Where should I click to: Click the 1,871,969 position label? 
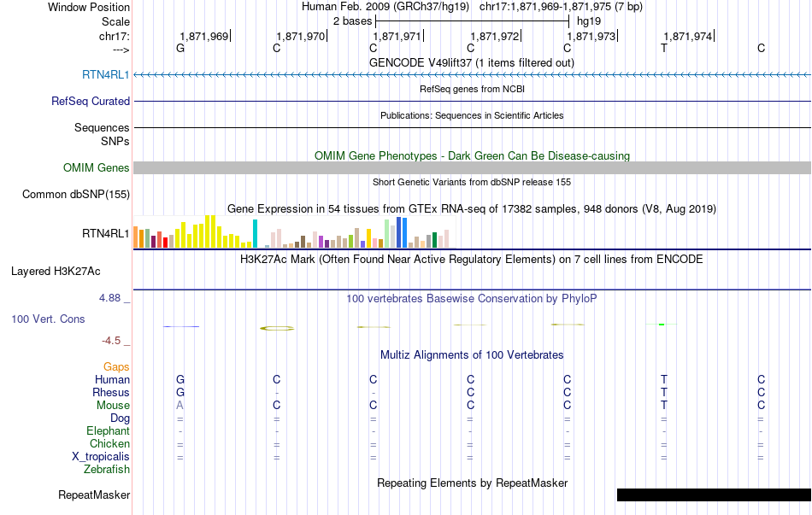204,36
